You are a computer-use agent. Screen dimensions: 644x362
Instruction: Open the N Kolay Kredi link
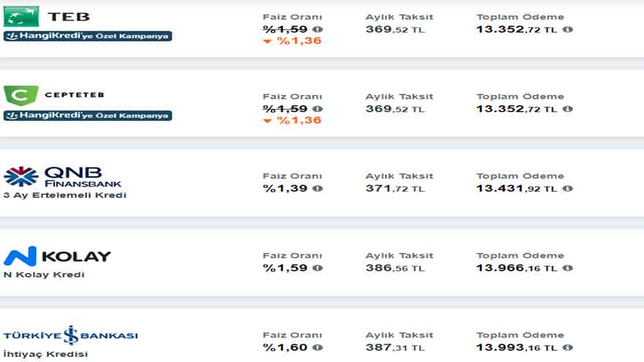click(x=44, y=274)
